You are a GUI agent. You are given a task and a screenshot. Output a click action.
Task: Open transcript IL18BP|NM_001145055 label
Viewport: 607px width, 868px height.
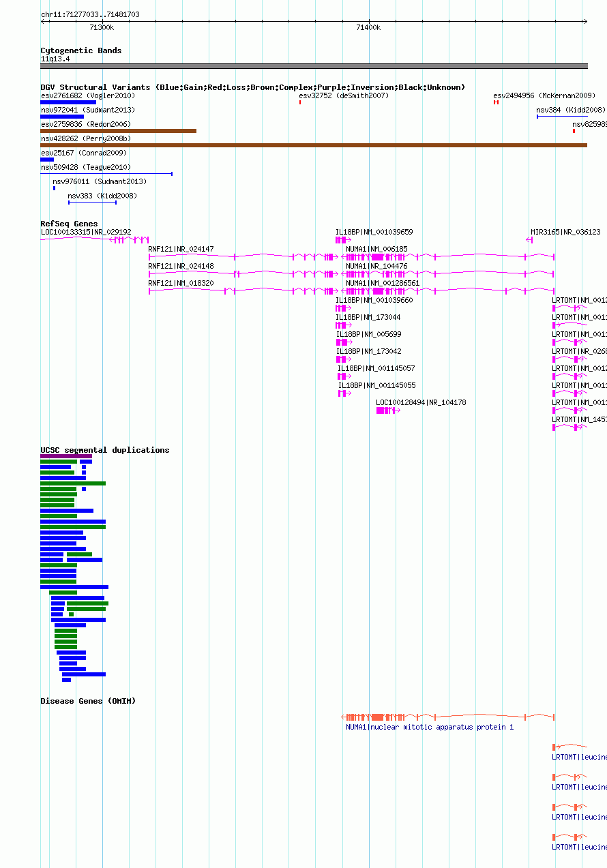[377, 385]
